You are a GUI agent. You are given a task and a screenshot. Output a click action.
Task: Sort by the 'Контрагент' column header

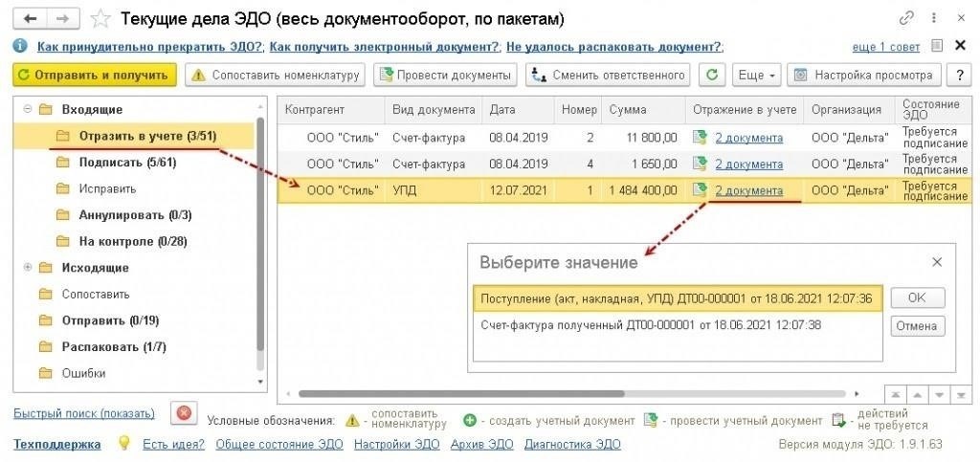pos(331,109)
